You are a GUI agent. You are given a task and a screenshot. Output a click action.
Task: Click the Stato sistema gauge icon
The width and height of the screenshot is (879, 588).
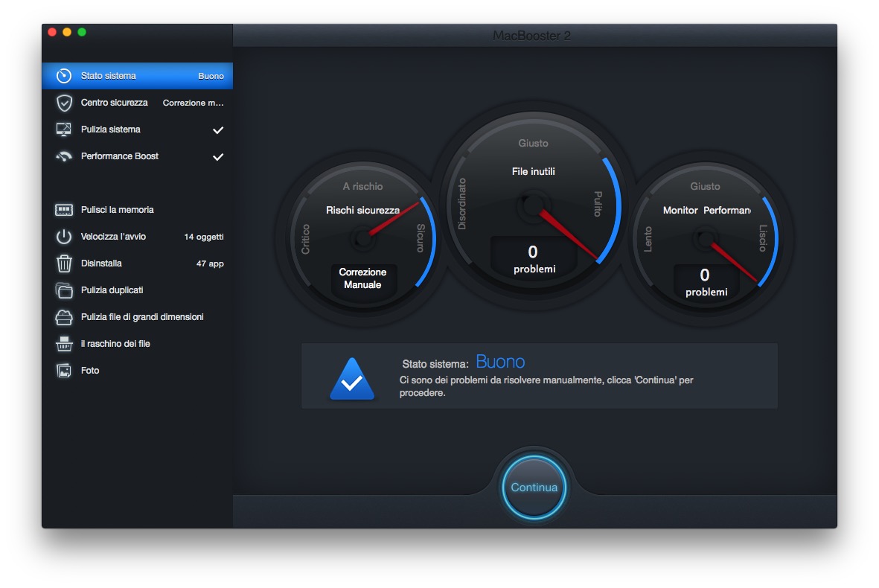[x=64, y=76]
